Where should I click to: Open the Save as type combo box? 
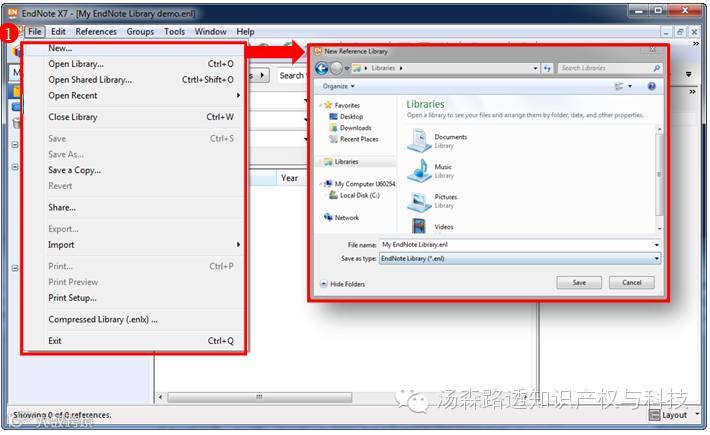click(519, 258)
